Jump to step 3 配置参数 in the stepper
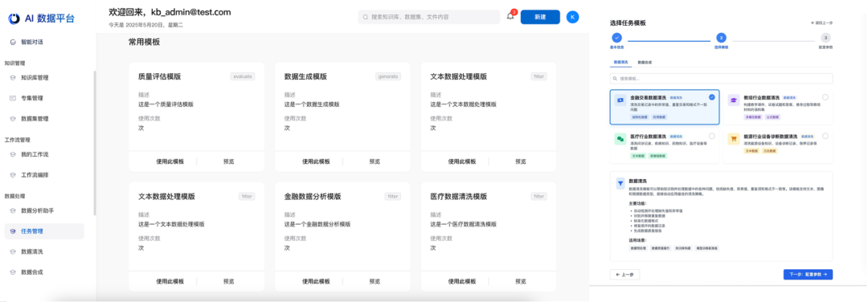Image resolution: width=868 pixels, height=302 pixels. [825, 39]
